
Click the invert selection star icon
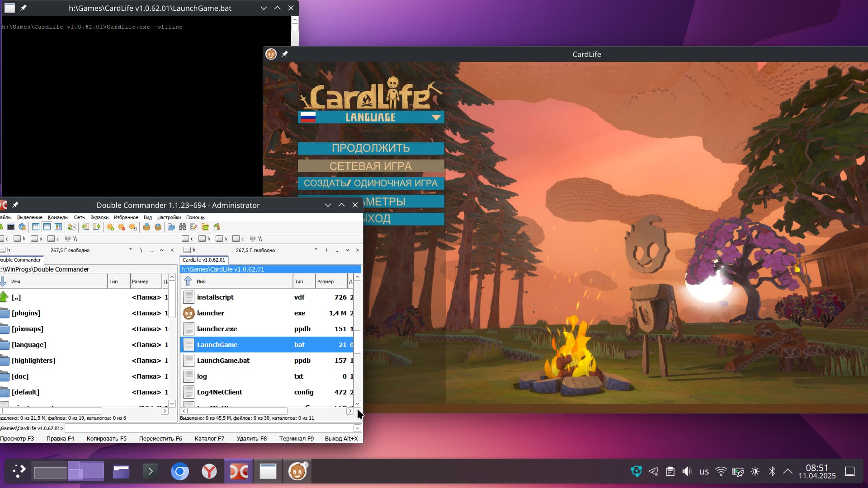pos(133,227)
